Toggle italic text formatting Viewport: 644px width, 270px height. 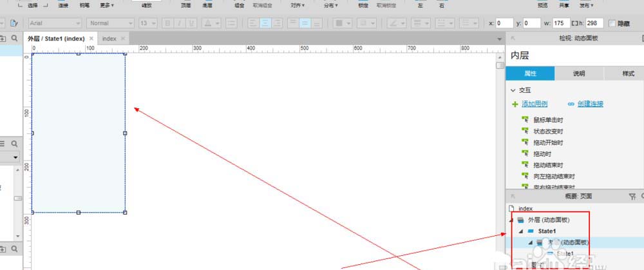click(179, 23)
